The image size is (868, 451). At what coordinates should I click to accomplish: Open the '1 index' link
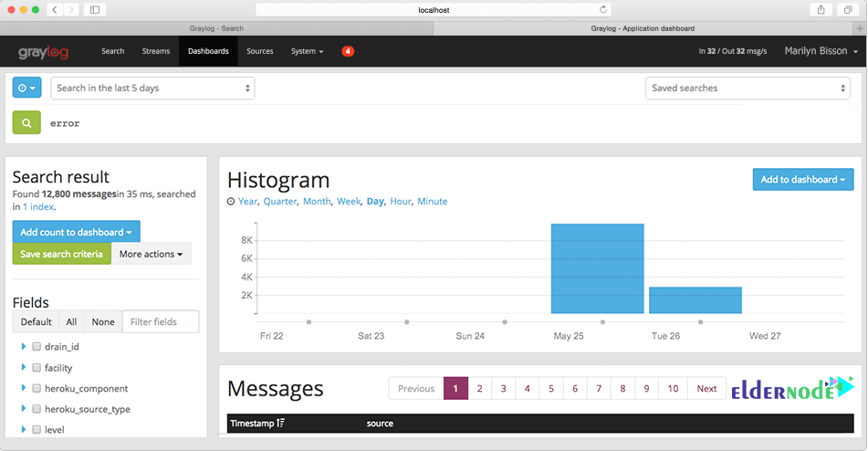38,207
